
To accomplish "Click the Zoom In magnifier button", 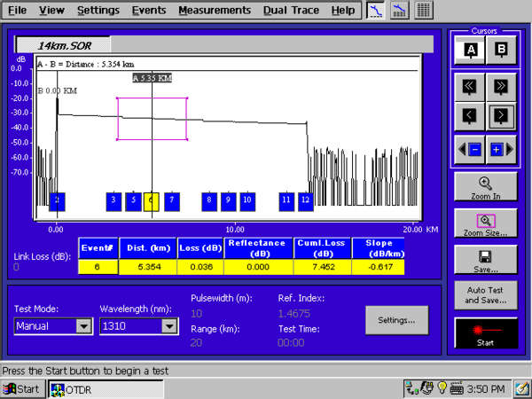I will click(485, 187).
